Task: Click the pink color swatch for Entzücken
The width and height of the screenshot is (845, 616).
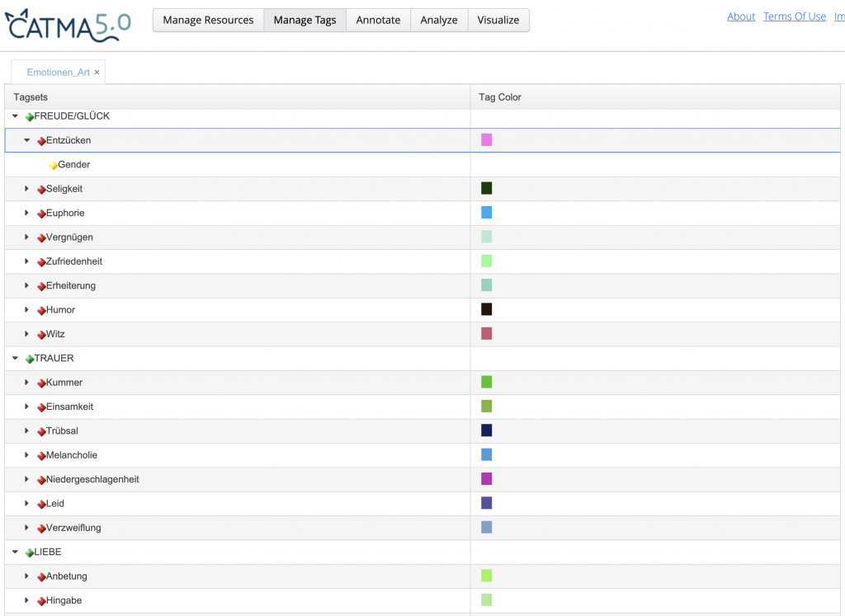Action: 487,140
